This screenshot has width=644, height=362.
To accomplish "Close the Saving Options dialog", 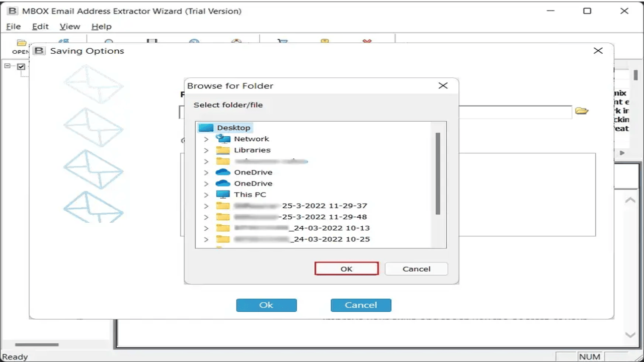I will coord(598,50).
